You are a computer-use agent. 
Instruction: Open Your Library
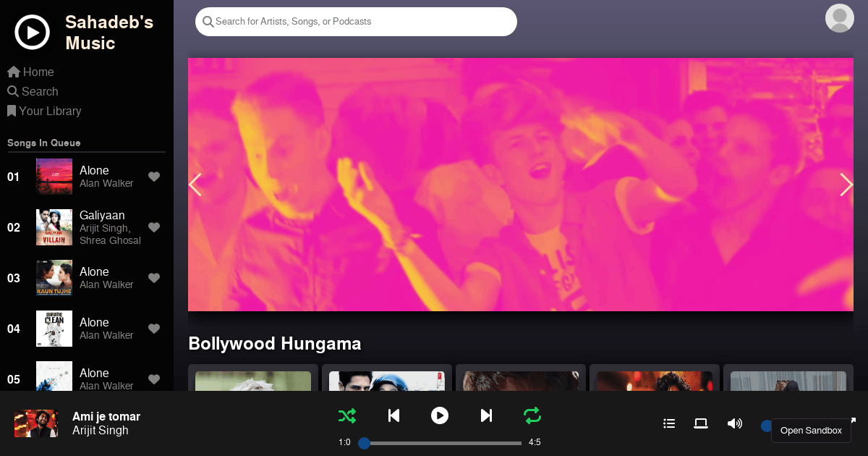tap(44, 111)
